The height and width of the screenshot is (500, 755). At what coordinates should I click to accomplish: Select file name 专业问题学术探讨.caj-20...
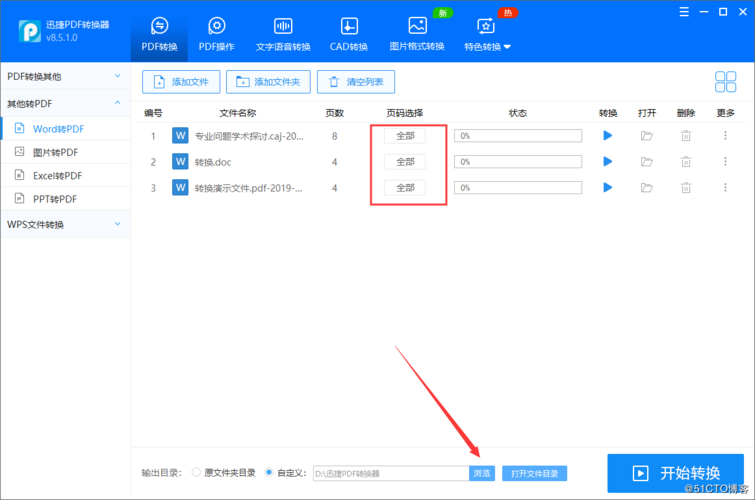pos(249,136)
